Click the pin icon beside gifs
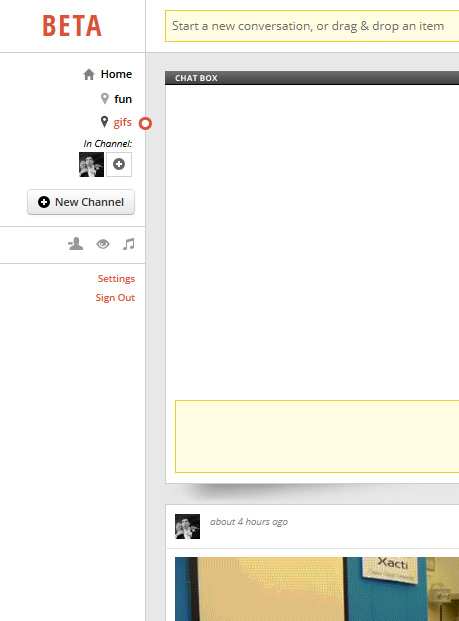The width and height of the screenshot is (459, 621). pos(104,122)
